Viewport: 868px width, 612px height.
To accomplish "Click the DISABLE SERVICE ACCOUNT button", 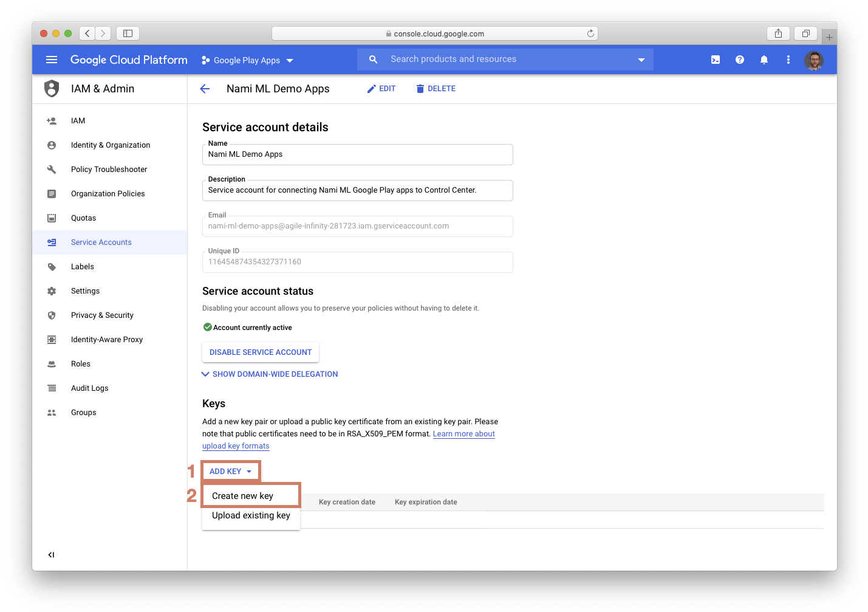I will click(x=261, y=352).
